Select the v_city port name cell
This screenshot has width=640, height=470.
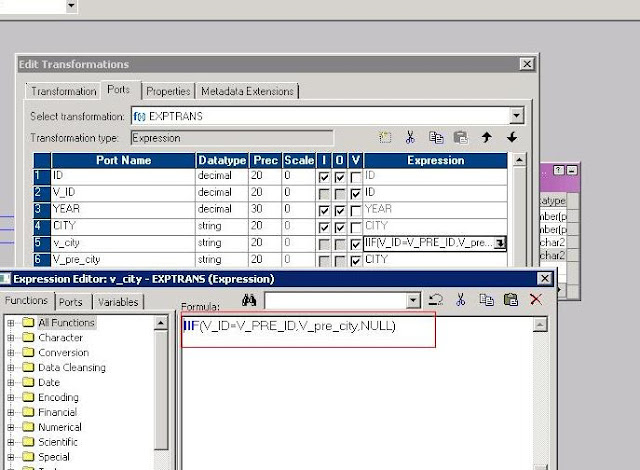click(123, 243)
